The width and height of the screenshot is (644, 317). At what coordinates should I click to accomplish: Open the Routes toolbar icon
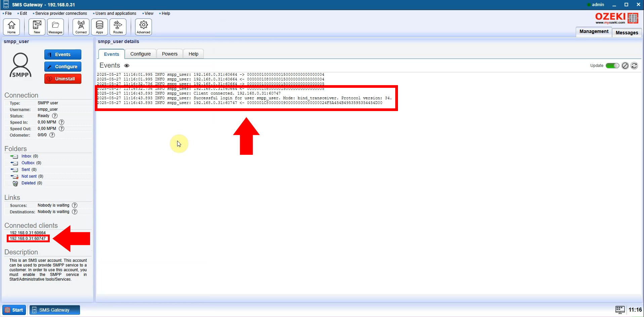[x=118, y=27]
